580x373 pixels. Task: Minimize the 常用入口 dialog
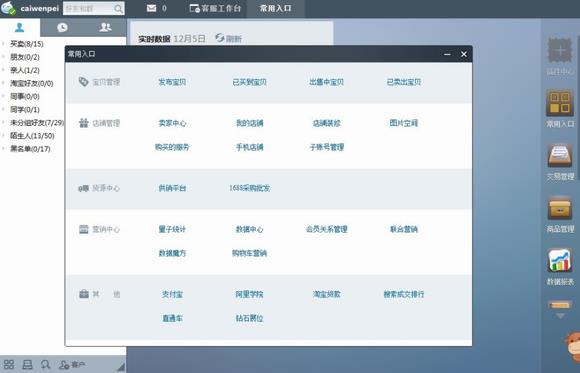(x=447, y=54)
